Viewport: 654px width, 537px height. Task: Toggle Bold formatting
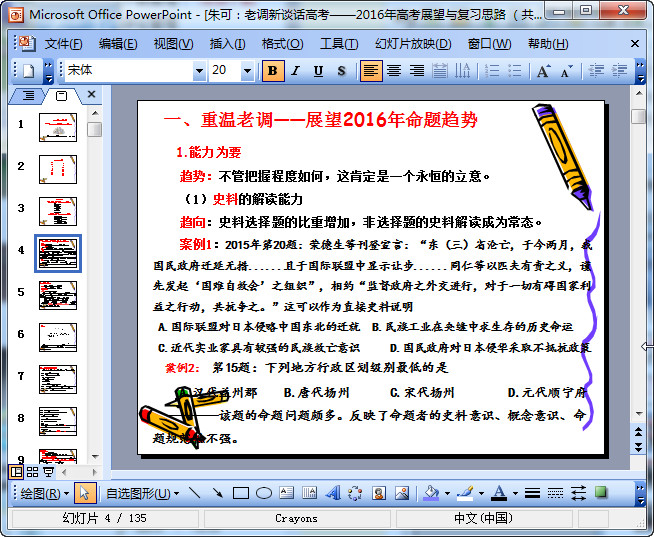pos(273,71)
